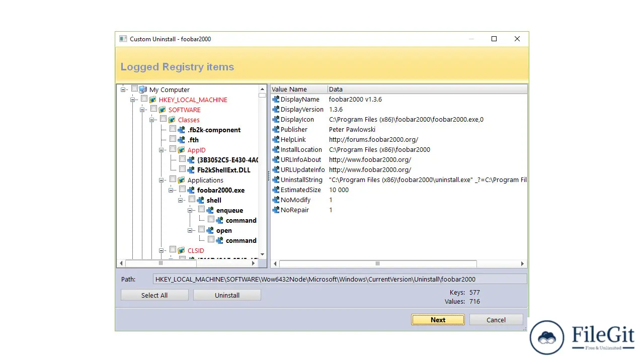Click the NoRepair value icon

click(x=276, y=210)
